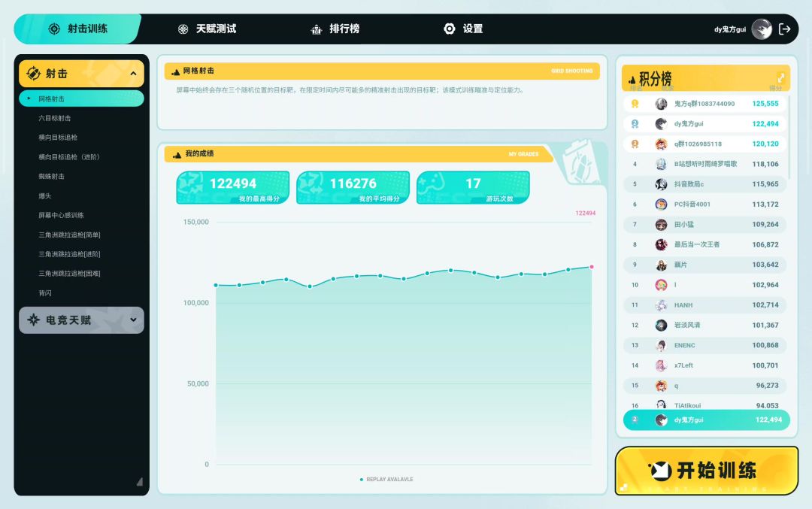Click the sidebar resize handle at bottom corner
The width and height of the screenshot is (812, 509).
[x=139, y=481]
